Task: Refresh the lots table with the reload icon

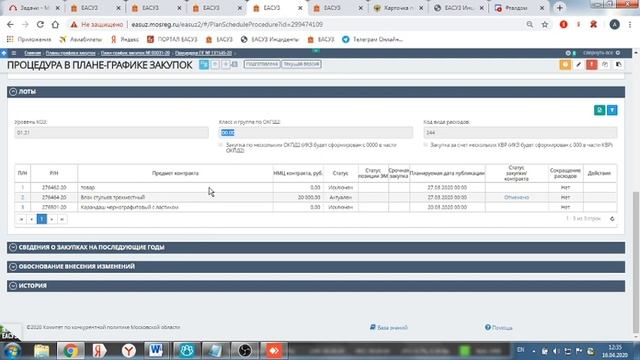Action: pyautogui.click(x=612, y=219)
